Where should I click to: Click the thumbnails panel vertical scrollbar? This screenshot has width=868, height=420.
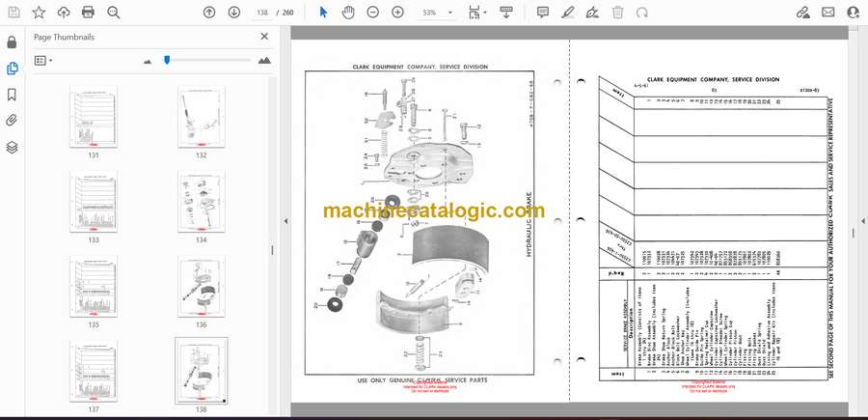click(x=272, y=249)
